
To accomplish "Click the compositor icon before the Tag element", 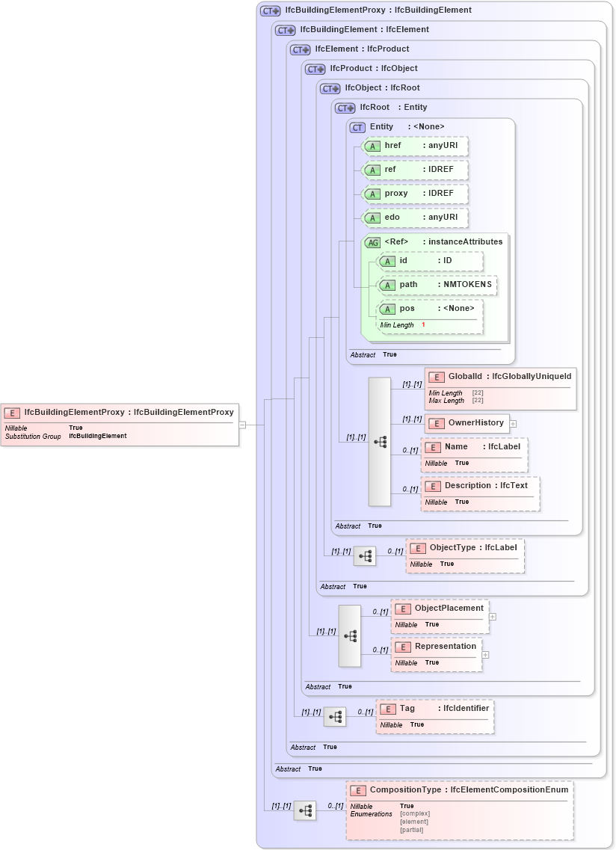I will (336, 716).
